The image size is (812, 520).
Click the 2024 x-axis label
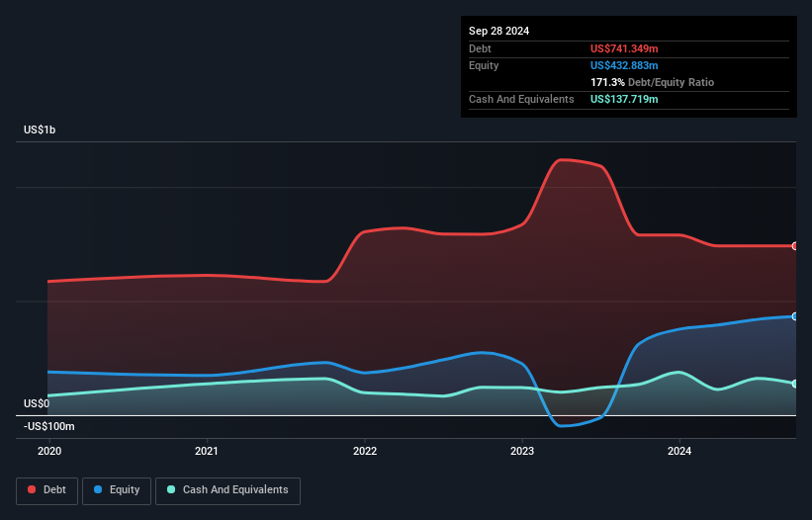point(679,451)
